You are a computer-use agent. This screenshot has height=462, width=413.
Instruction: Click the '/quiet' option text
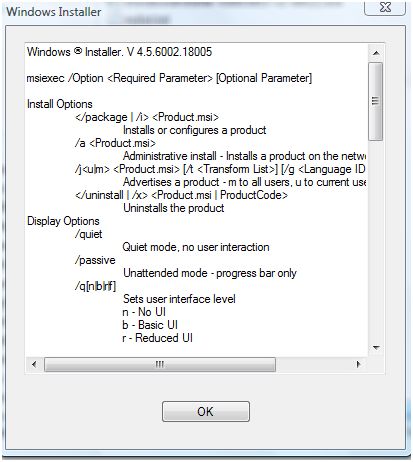point(89,234)
